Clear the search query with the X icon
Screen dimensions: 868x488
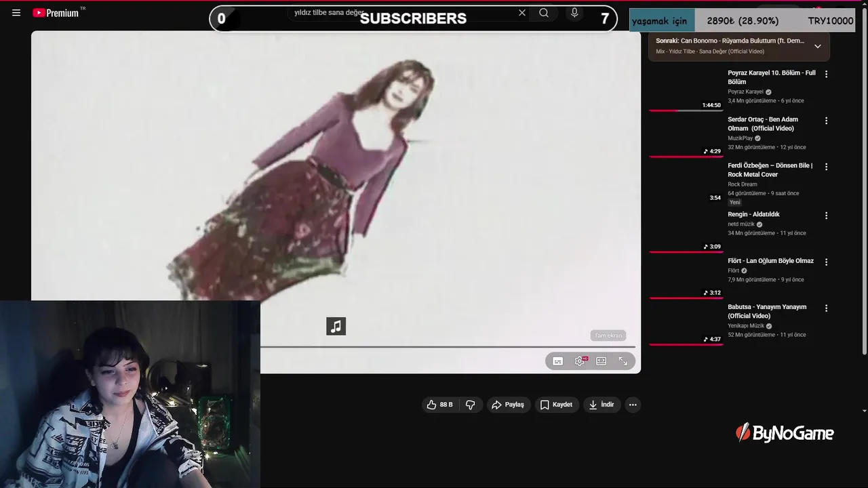point(522,13)
